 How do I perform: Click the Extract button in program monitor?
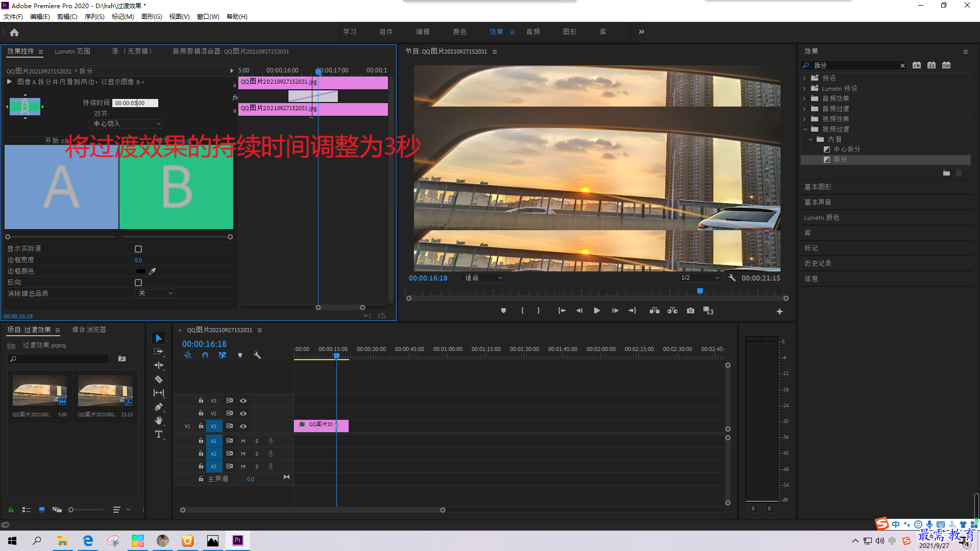[673, 311]
